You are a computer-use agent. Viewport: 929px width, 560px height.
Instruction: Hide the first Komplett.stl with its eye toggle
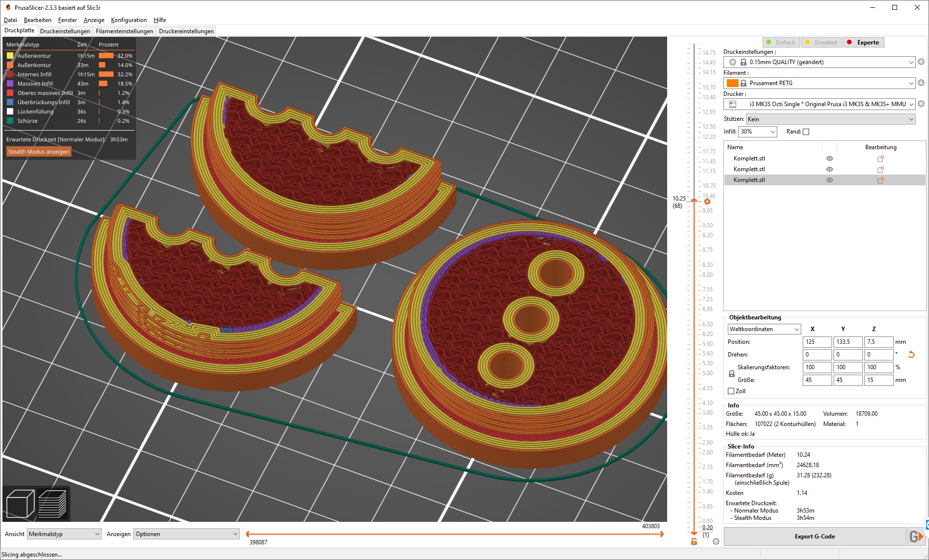click(829, 158)
